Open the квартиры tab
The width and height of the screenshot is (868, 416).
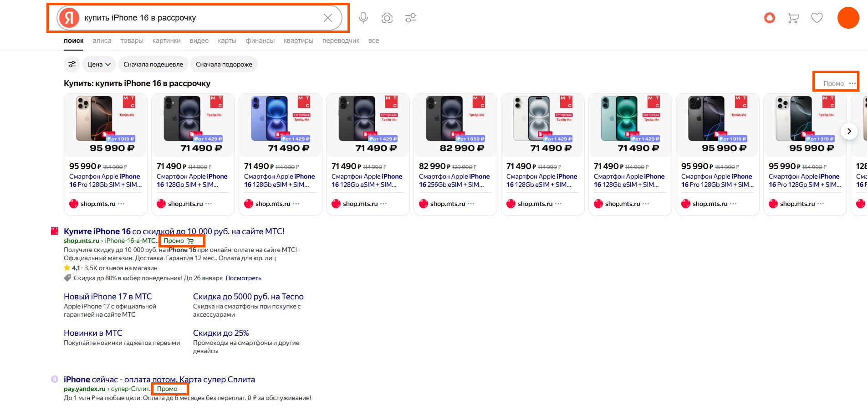coord(299,41)
